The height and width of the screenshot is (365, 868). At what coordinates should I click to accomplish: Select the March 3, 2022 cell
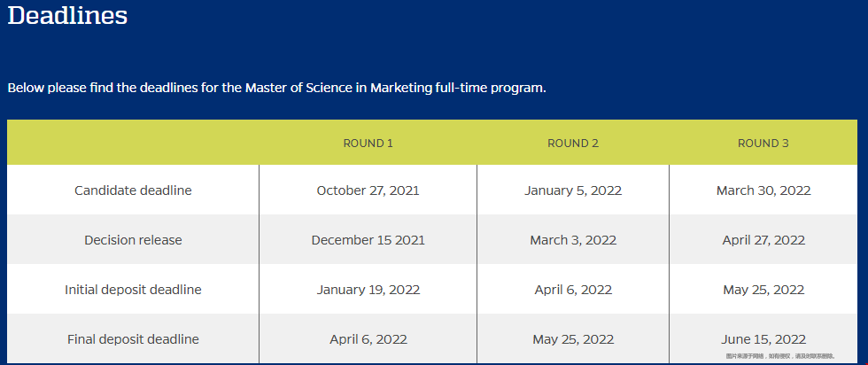click(x=573, y=240)
